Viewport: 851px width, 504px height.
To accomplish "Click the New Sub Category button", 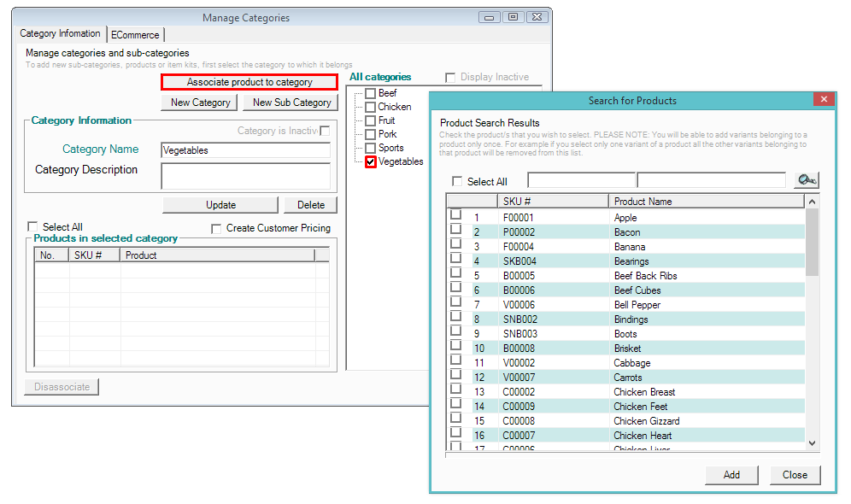I will pyautogui.click(x=291, y=103).
